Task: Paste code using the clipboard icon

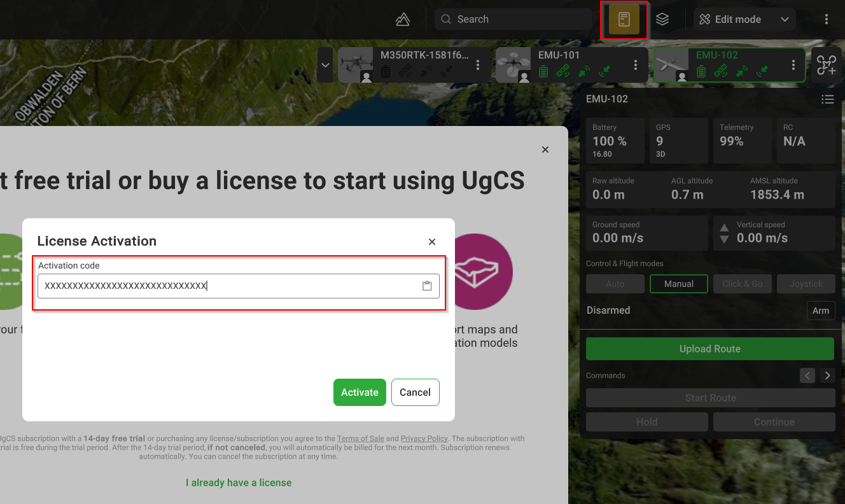Action: pos(428,286)
